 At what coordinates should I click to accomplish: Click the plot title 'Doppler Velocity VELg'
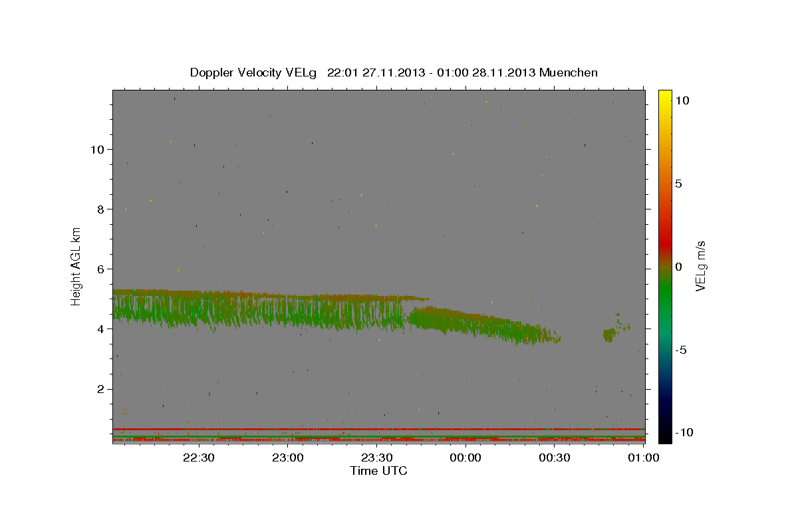click(255, 72)
